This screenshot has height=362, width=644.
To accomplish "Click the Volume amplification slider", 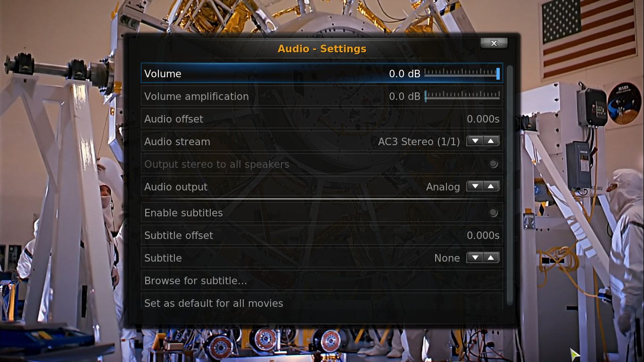I will tap(462, 96).
